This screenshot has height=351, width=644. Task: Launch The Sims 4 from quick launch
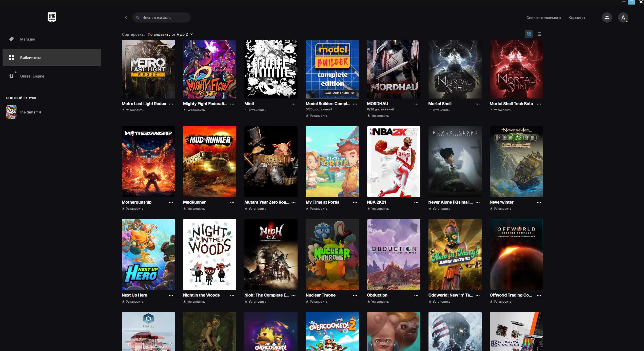coord(24,112)
